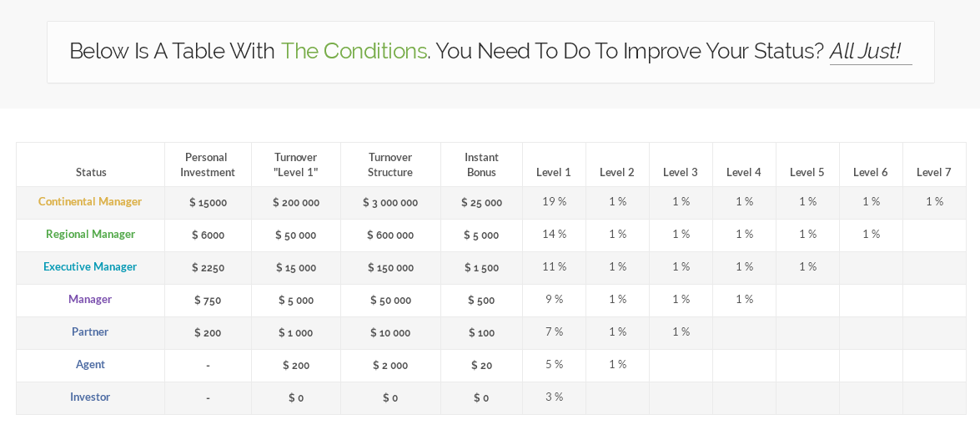Click the green "The Conditions" heading text
This screenshot has height=425, width=980.
[354, 51]
